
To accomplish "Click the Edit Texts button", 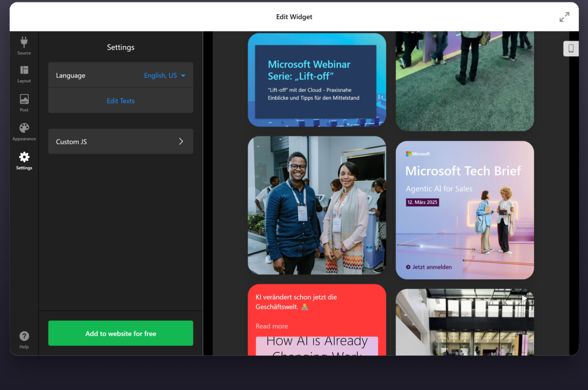I will pos(121,100).
